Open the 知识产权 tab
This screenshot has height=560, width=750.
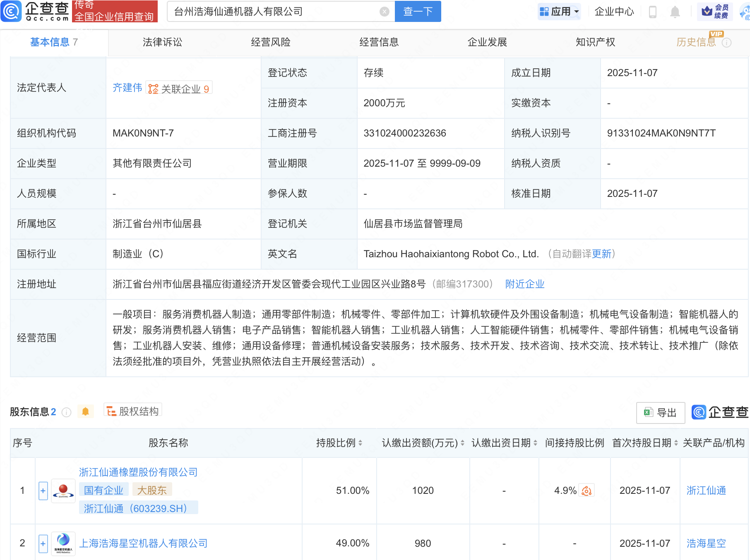coord(595,42)
